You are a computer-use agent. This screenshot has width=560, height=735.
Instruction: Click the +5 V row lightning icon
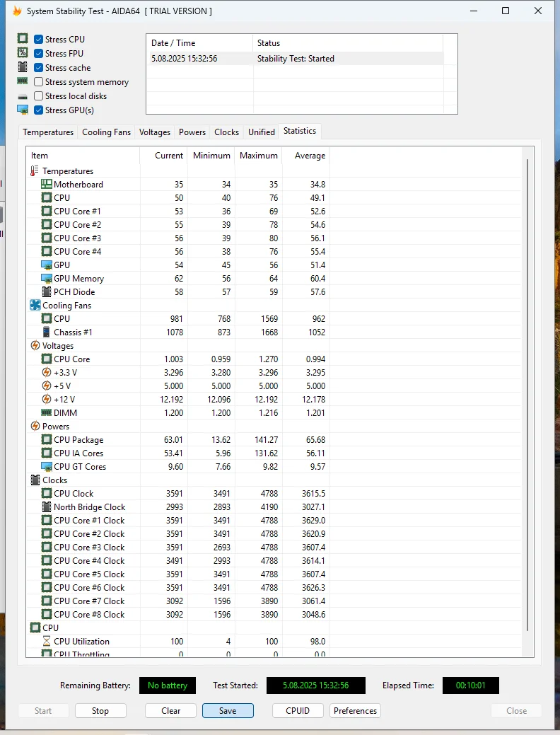[47, 386]
